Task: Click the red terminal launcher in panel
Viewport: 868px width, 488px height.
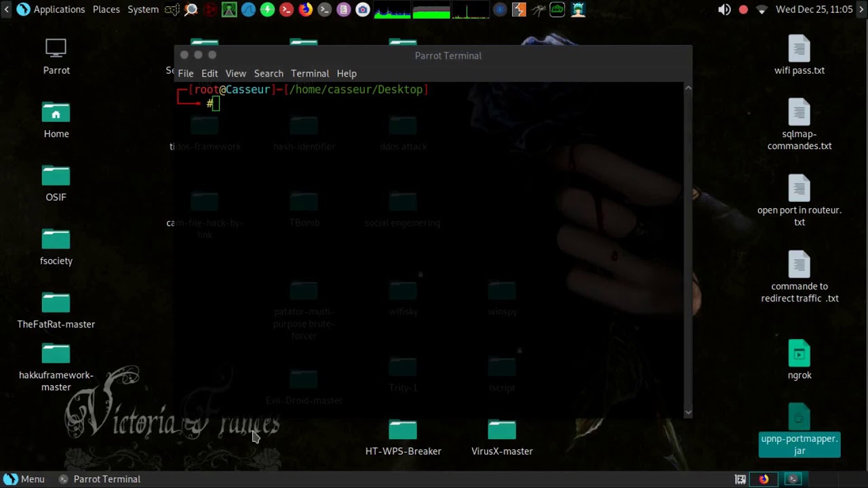Action: point(286,9)
